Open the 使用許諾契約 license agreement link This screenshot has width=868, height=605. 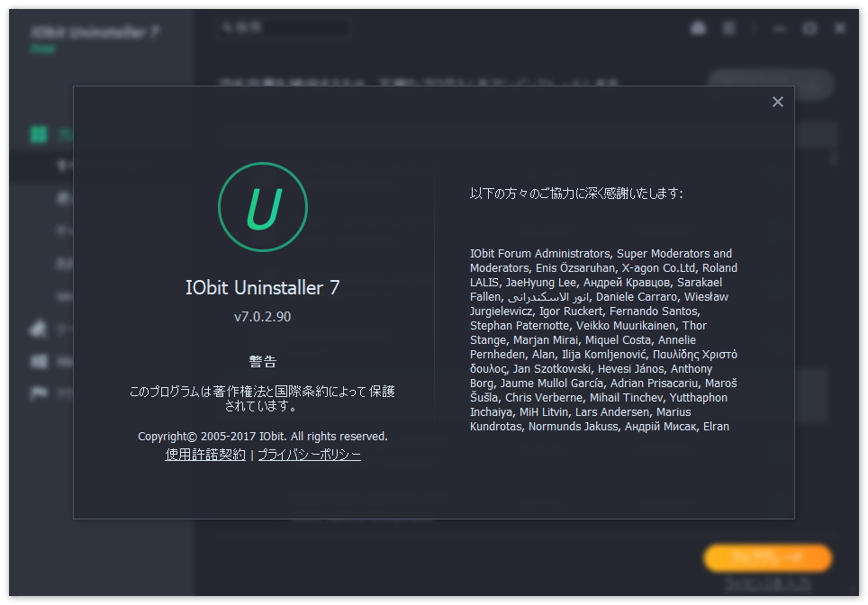pos(204,455)
